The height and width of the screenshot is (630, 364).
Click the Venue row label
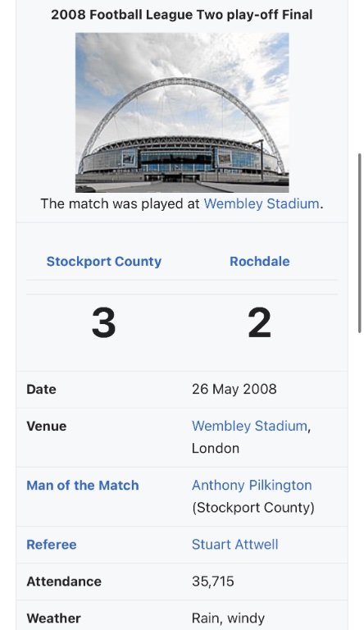[47, 426]
